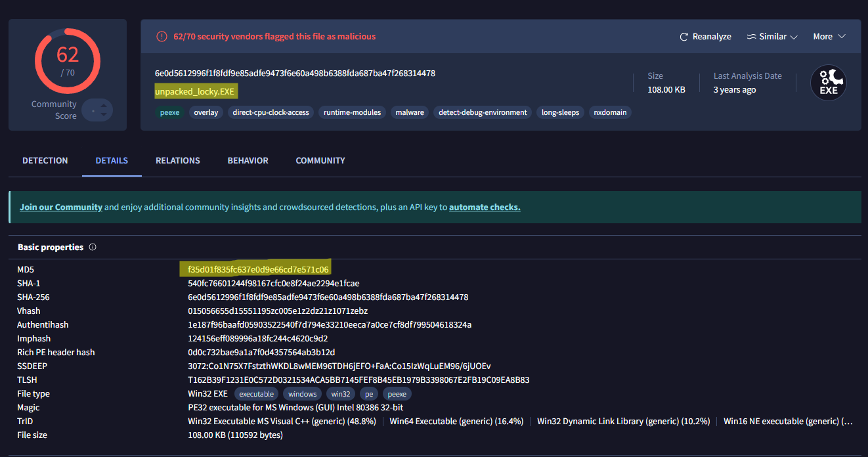This screenshot has height=457, width=868.
Task: Click the SHA-1 value 540fc76601244f98...
Action: 273,284
